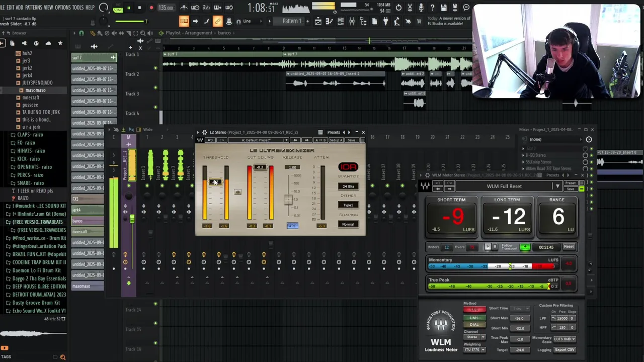The width and height of the screenshot is (644, 362).
Task: Select masomaso folder in Browser
Action: (x=35, y=90)
